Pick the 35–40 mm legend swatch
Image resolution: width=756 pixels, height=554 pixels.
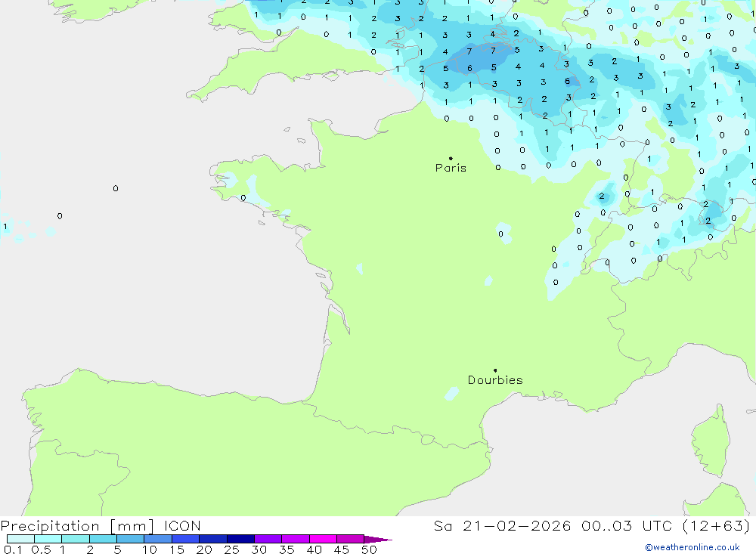[296, 539]
